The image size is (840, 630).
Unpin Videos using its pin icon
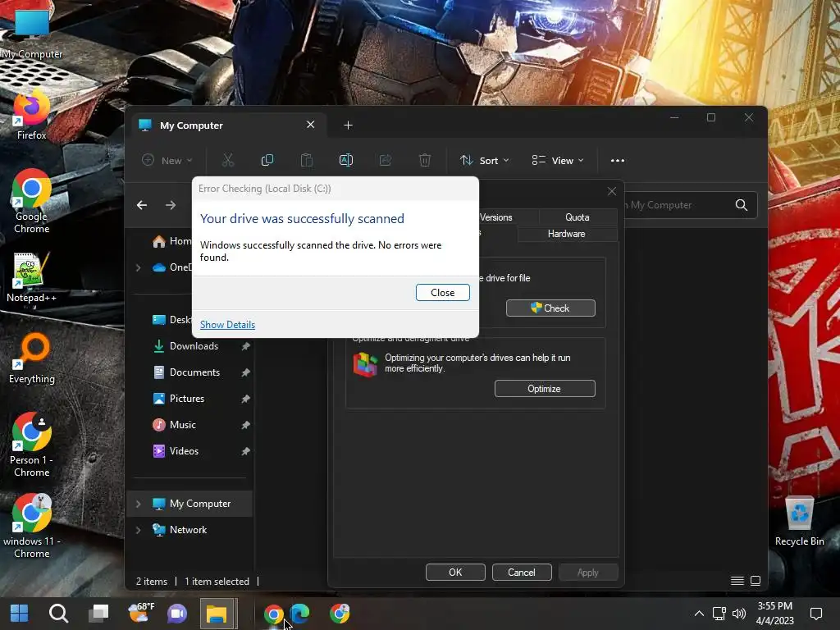coord(245,451)
